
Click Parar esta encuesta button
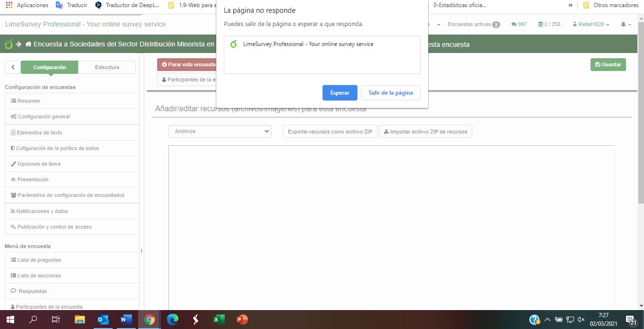[x=187, y=64]
